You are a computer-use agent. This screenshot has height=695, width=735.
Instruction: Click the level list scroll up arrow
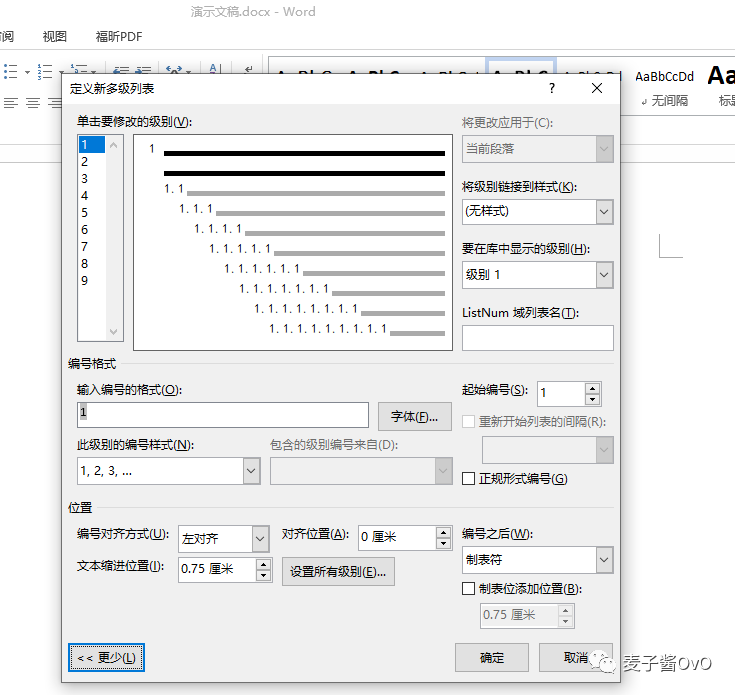[113, 145]
